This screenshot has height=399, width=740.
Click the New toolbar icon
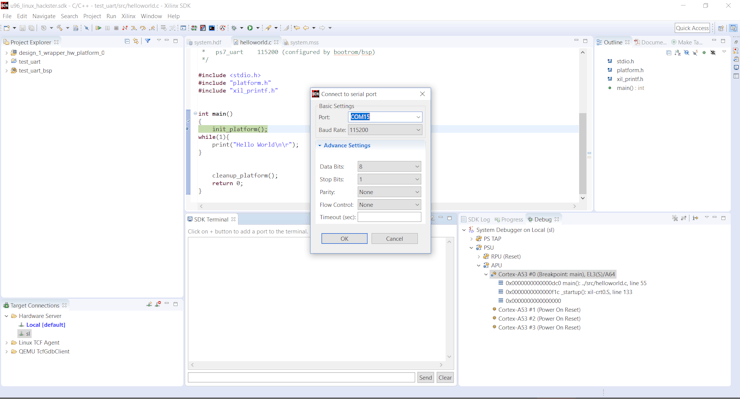7,28
